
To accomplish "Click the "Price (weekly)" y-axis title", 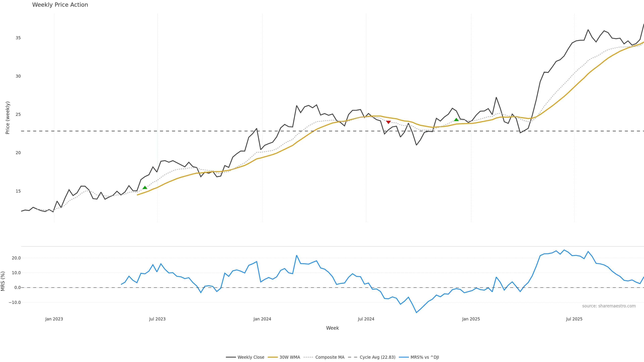I will click(8, 118).
